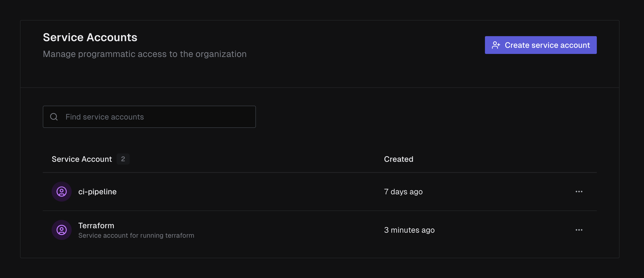
Task: Click the ci-pipeline avatar icon
Action: (x=62, y=192)
